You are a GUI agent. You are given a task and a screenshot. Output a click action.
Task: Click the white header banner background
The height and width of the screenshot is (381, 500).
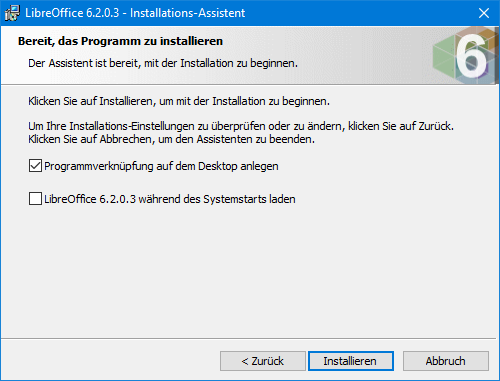[x=350, y=53]
